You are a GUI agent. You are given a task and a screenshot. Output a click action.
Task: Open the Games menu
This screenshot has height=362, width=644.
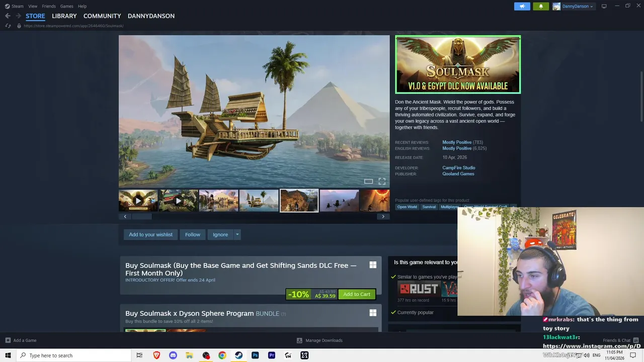(x=66, y=6)
